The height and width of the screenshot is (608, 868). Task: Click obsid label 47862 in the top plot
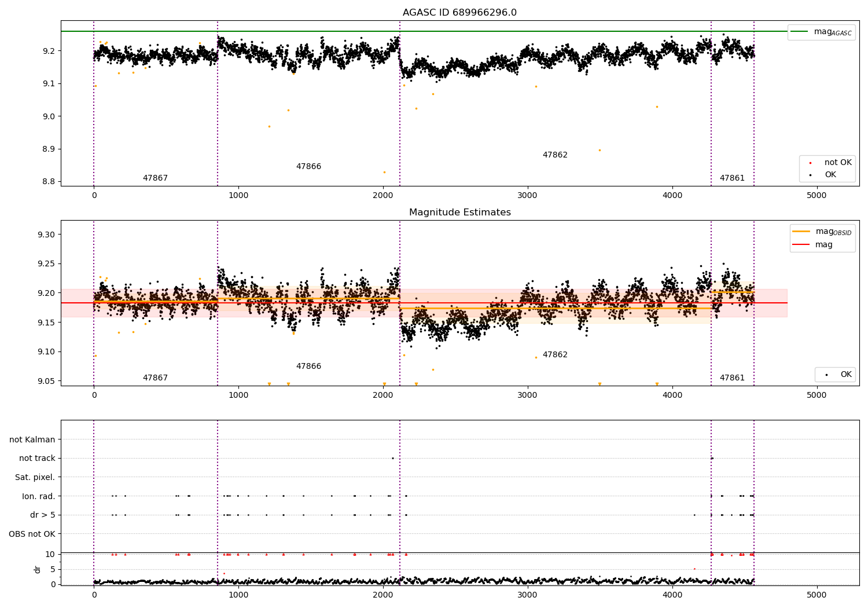click(x=555, y=155)
